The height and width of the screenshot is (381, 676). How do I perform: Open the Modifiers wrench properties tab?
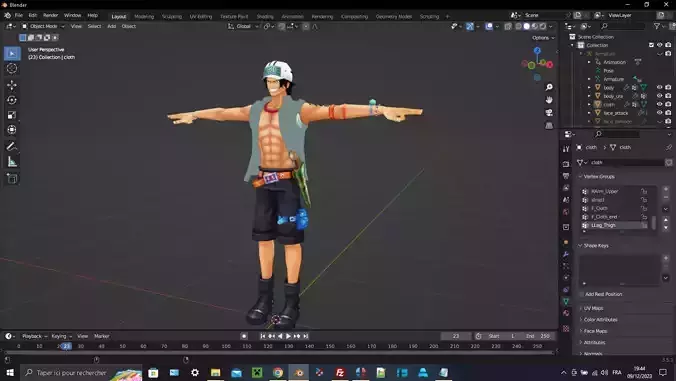point(566,254)
